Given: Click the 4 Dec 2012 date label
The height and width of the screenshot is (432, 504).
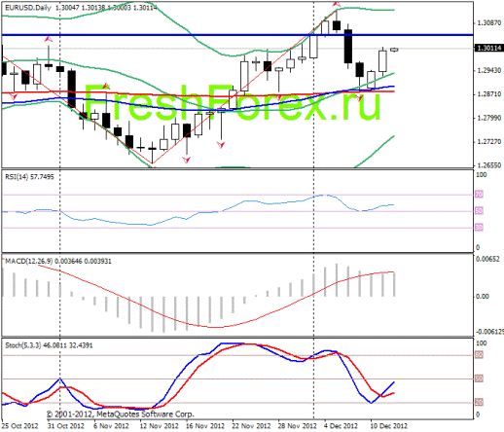Looking at the screenshot, I should (342, 426).
